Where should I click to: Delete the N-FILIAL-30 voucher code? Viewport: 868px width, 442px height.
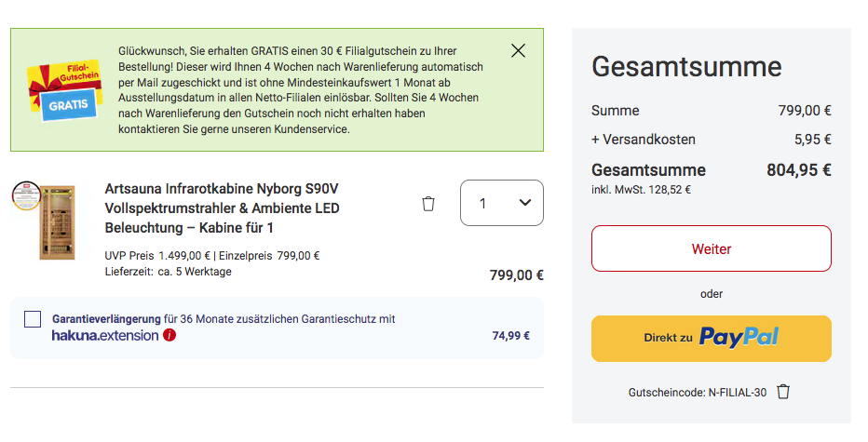tap(783, 392)
